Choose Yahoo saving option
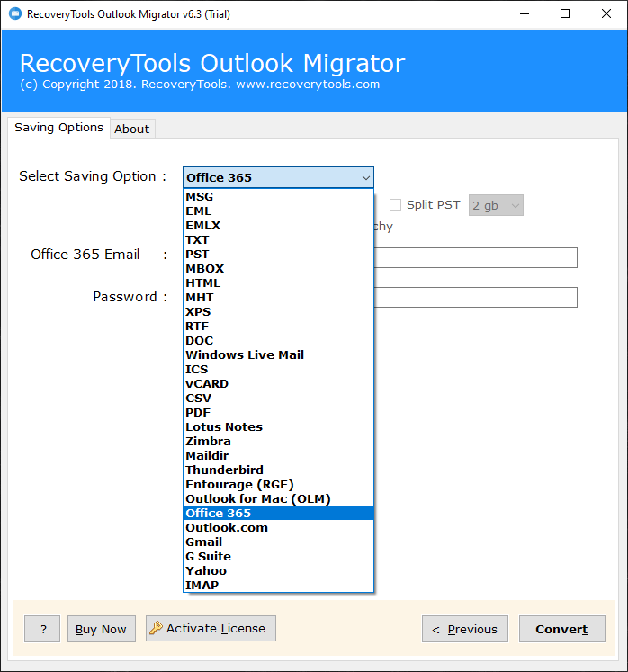Image resolution: width=628 pixels, height=672 pixels. 278,571
